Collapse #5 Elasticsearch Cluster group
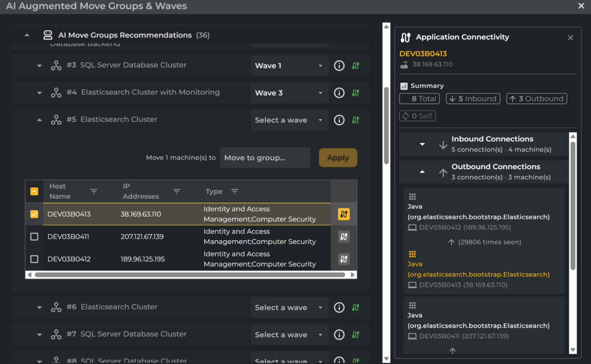This screenshot has width=591, height=364. [x=39, y=120]
